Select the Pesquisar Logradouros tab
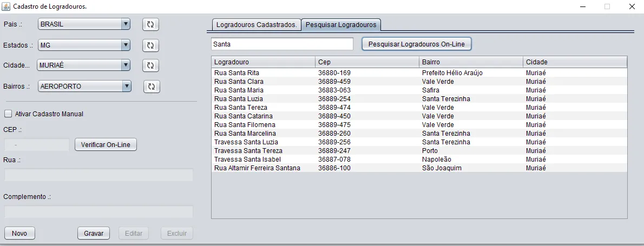Viewport: 644px width, 246px height. pos(341,25)
